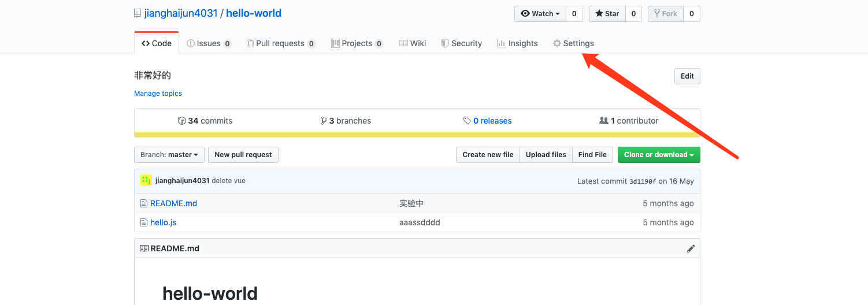
Task: Click the Projects counter badge
Action: [x=379, y=44]
